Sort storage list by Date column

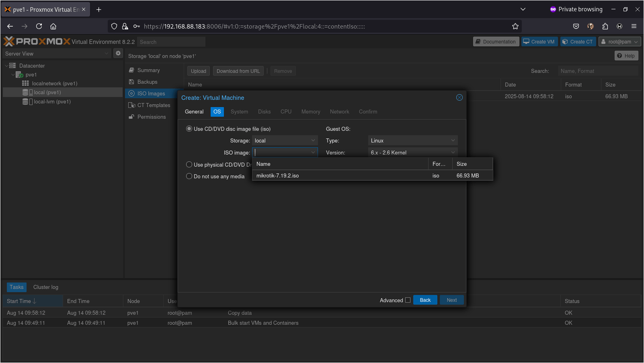(x=530, y=85)
